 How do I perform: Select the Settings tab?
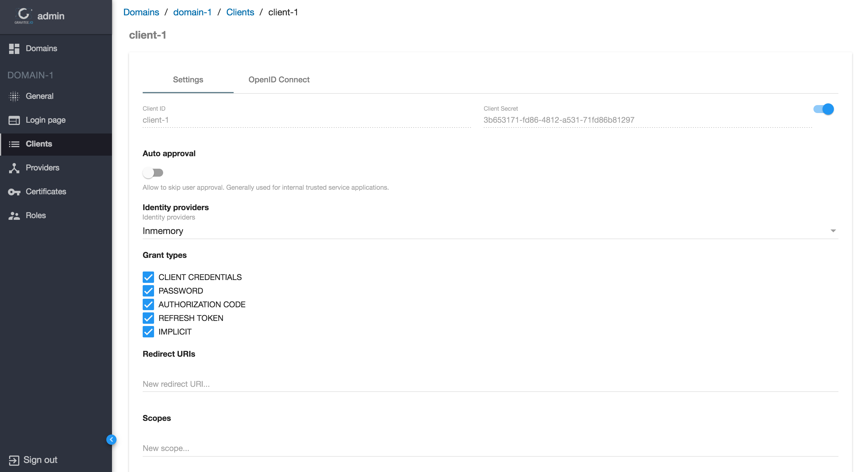188,80
